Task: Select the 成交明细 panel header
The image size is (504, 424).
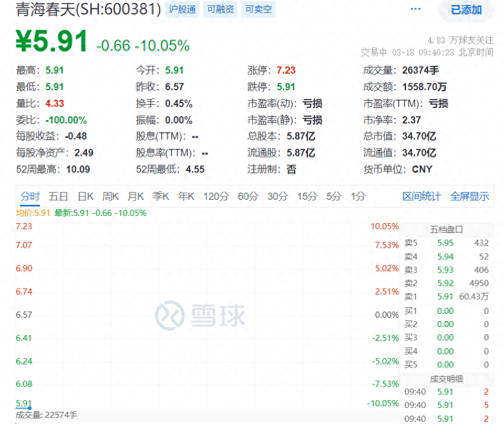Action: tap(446, 379)
